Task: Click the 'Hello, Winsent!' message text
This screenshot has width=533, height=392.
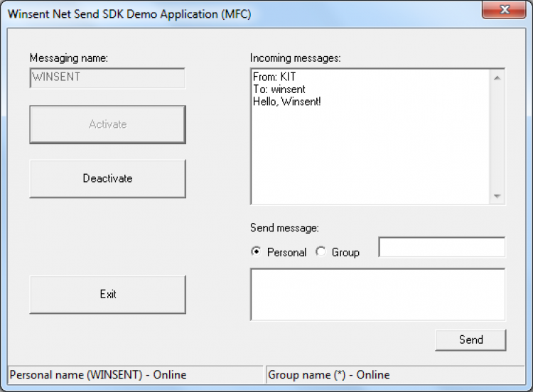Action: point(287,102)
